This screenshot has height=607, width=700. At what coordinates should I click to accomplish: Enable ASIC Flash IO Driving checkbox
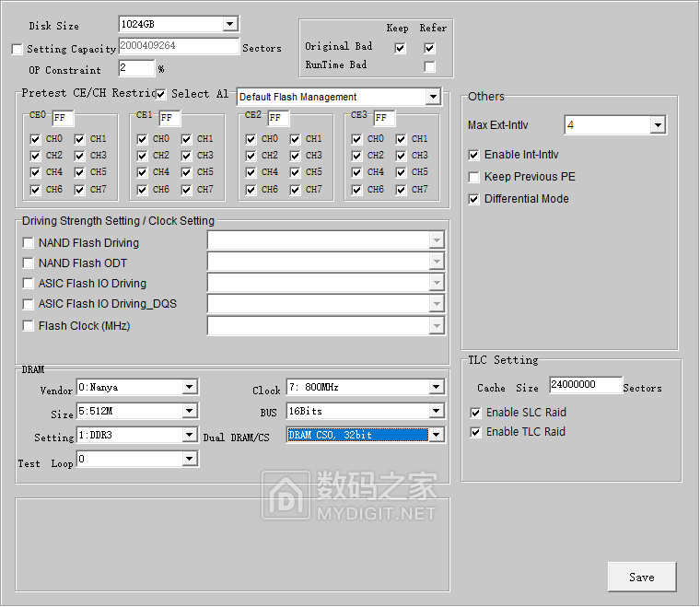pos(29,284)
